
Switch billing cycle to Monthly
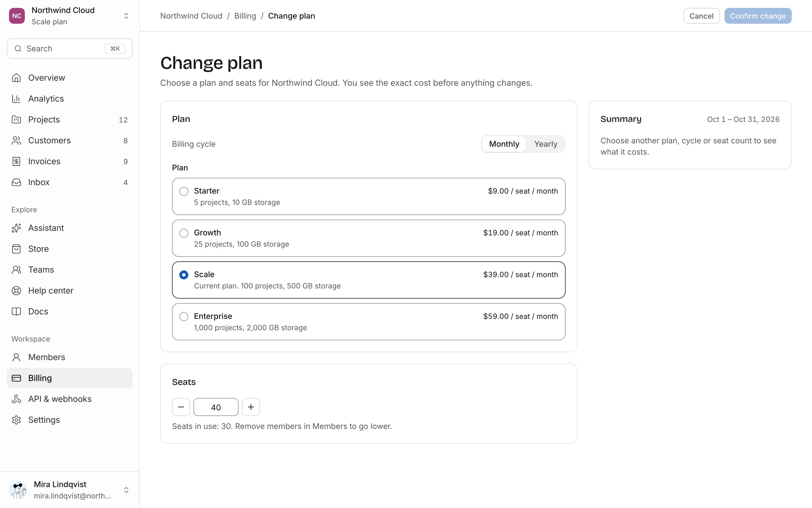coord(504,144)
